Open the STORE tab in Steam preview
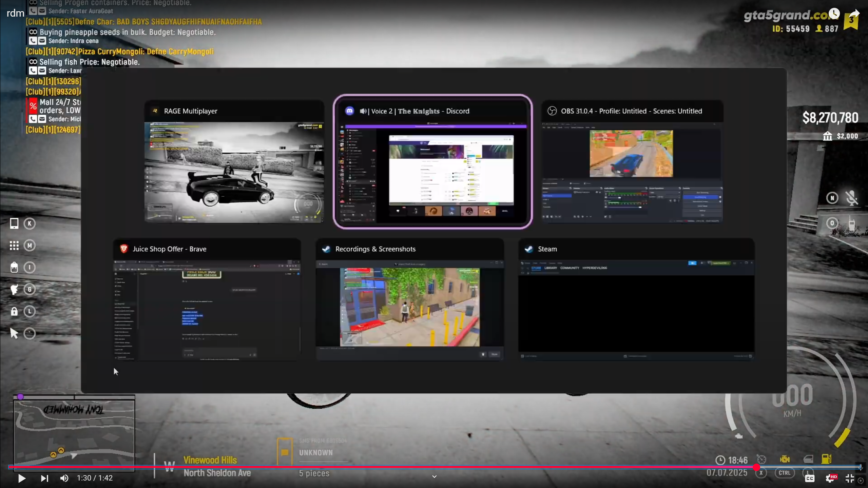The height and width of the screenshot is (488, 868). [536, 268]
